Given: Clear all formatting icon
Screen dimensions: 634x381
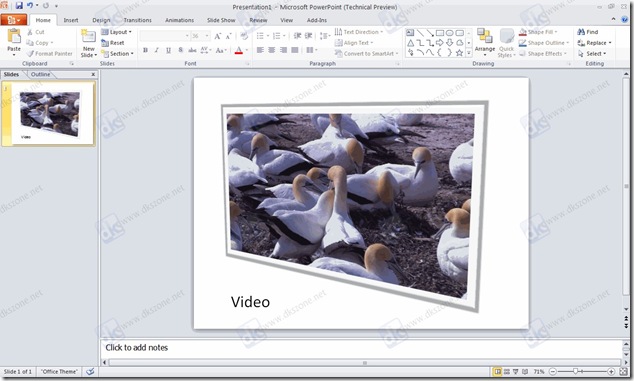Looking at the screenshot, I should 244,36.
